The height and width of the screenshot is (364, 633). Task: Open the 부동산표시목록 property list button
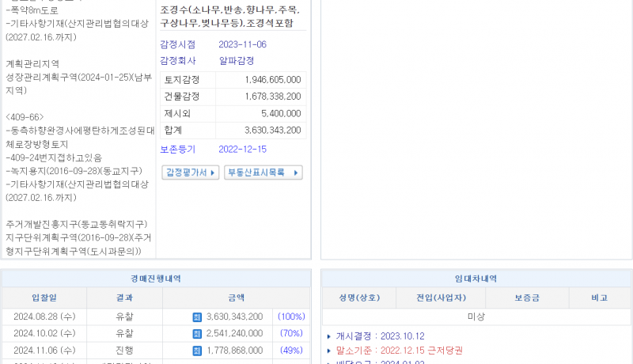[x=263, y=173]
